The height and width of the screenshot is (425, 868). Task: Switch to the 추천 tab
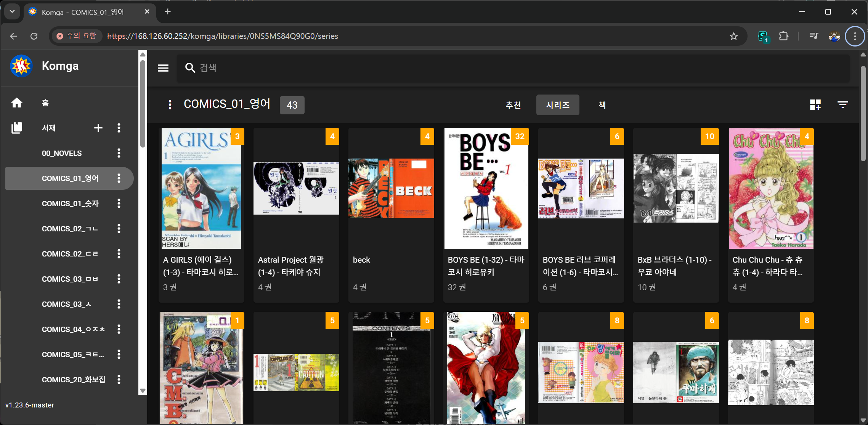513,105
